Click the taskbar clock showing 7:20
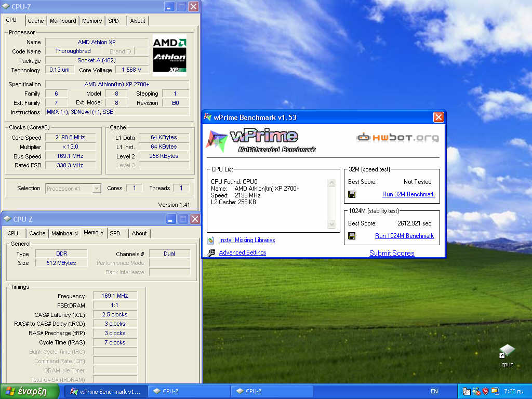 pos(513,391)
